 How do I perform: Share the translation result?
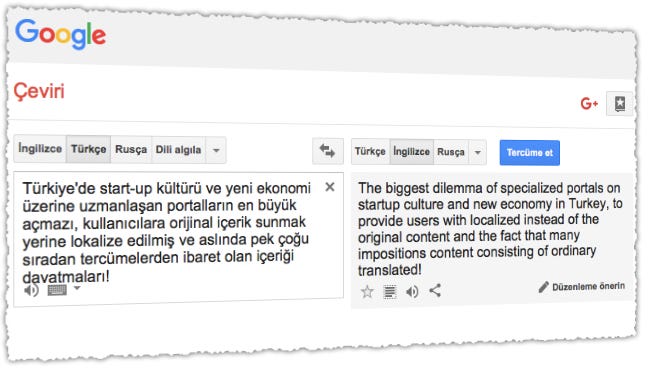point(435,291)
